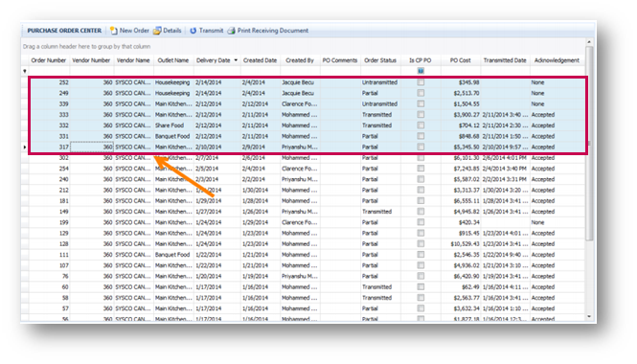Check Is CP PO for order 199
Screen dimensions: 637x364
pos(421,222)
